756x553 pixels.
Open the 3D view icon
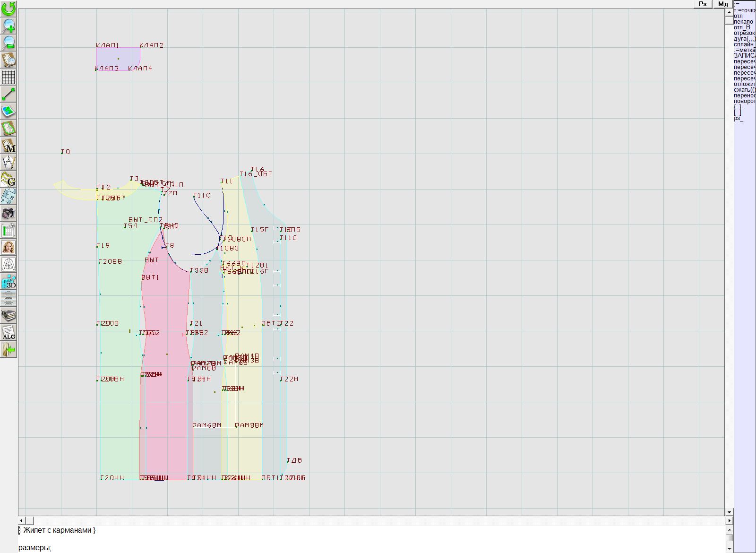click(x=9, y=281)
